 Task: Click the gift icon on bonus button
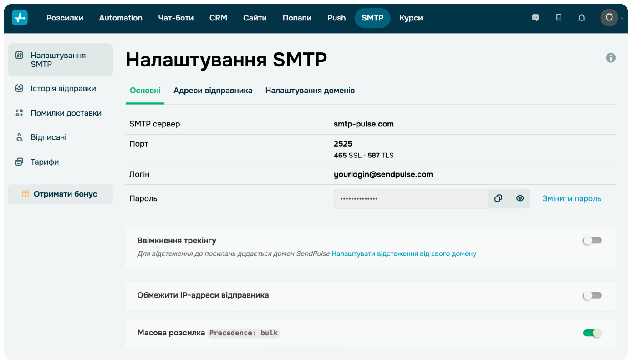[x=26, y=194]
